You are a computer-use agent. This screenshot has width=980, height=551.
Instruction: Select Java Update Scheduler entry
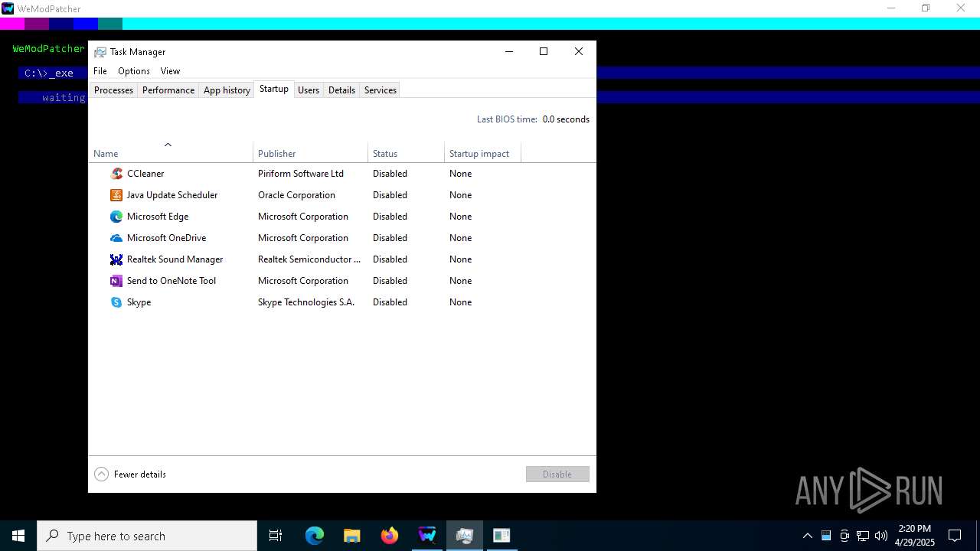(172, 195)
